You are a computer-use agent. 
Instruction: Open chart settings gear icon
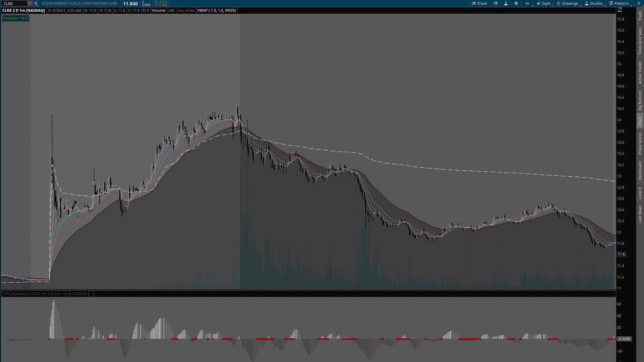tap(516, 3)
